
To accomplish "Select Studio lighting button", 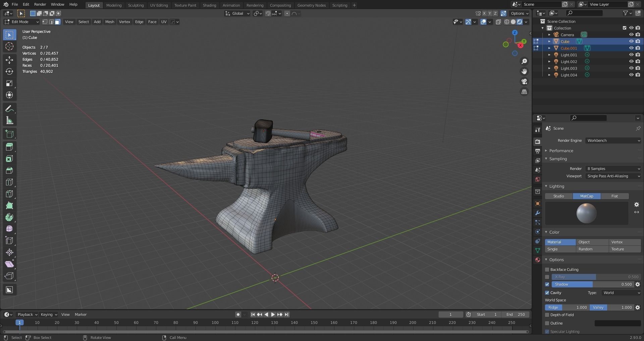I will coord(558,196).
